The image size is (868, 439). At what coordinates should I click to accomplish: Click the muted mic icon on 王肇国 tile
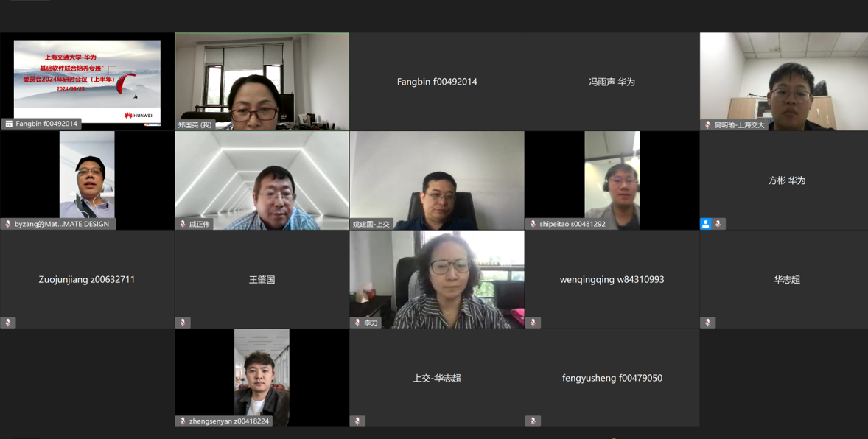pyautogui.click(x=183, y=323)
